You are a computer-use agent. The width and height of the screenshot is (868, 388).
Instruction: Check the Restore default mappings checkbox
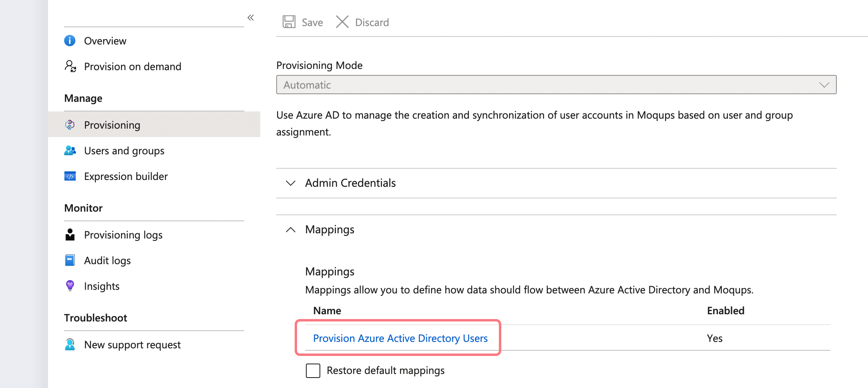313,371
